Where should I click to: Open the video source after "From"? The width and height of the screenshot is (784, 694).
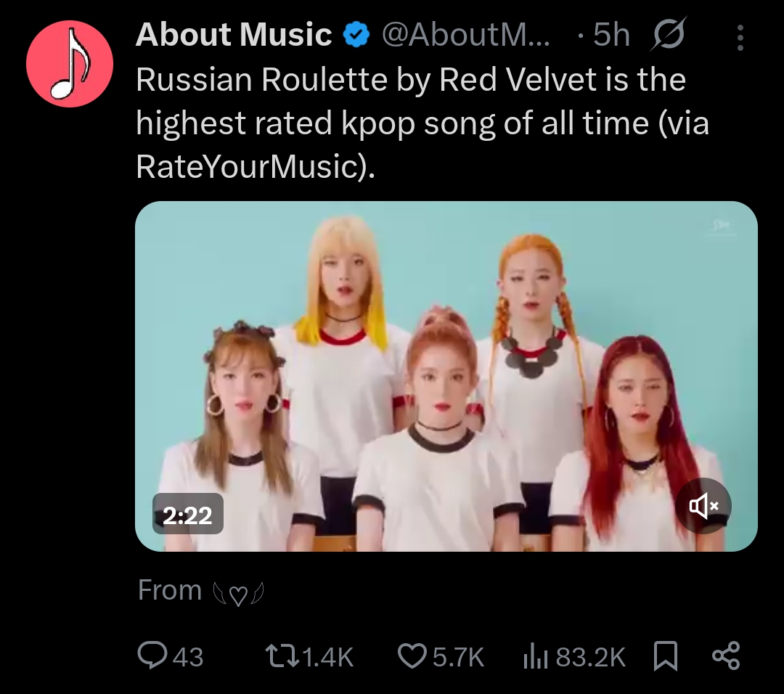pos(237,592)
